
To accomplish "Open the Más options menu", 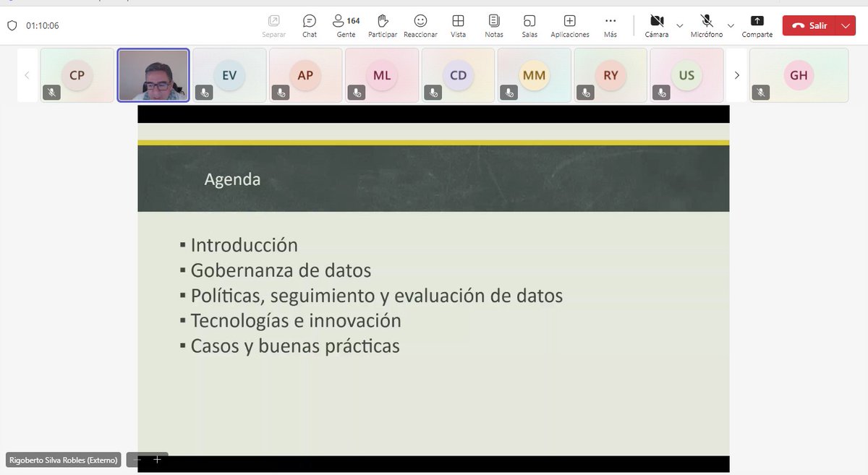I will (x=610, y=25).
